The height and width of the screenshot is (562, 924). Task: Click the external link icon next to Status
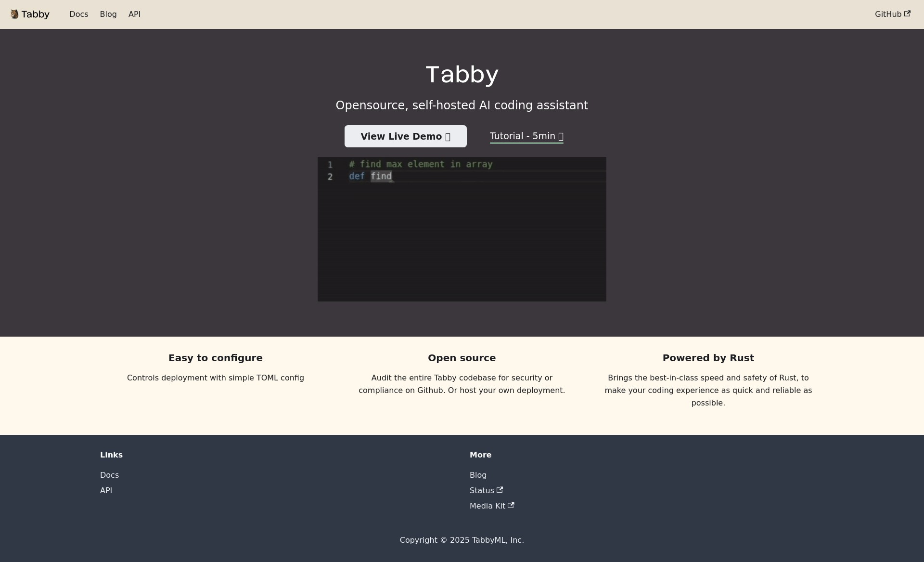click(x=500, y=489)
